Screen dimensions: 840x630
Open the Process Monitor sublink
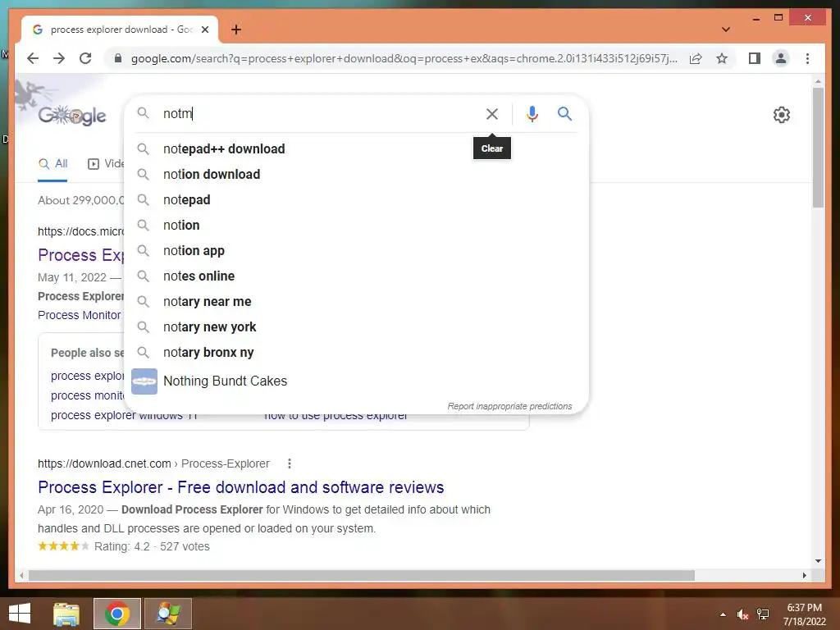coord(80,315)
